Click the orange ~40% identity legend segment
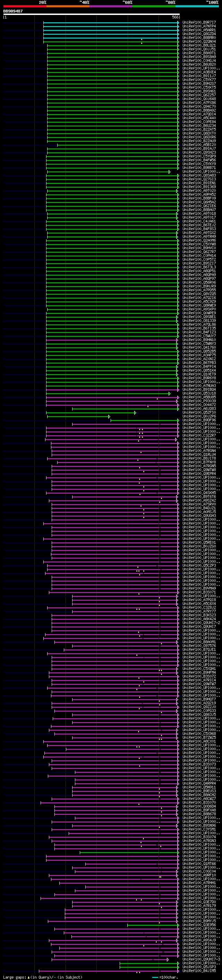Screen dimensions: 222x980 click(68, 6)
